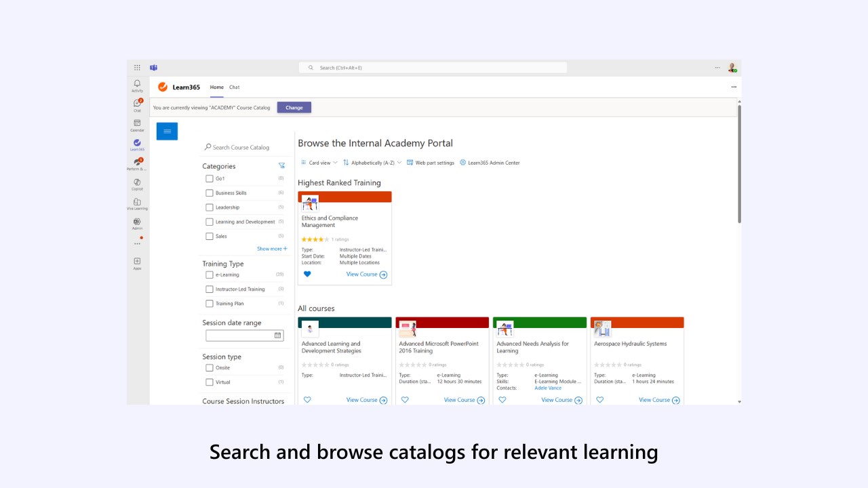
Task: Click the Change catalog button
Action: [x=294, y=107]
